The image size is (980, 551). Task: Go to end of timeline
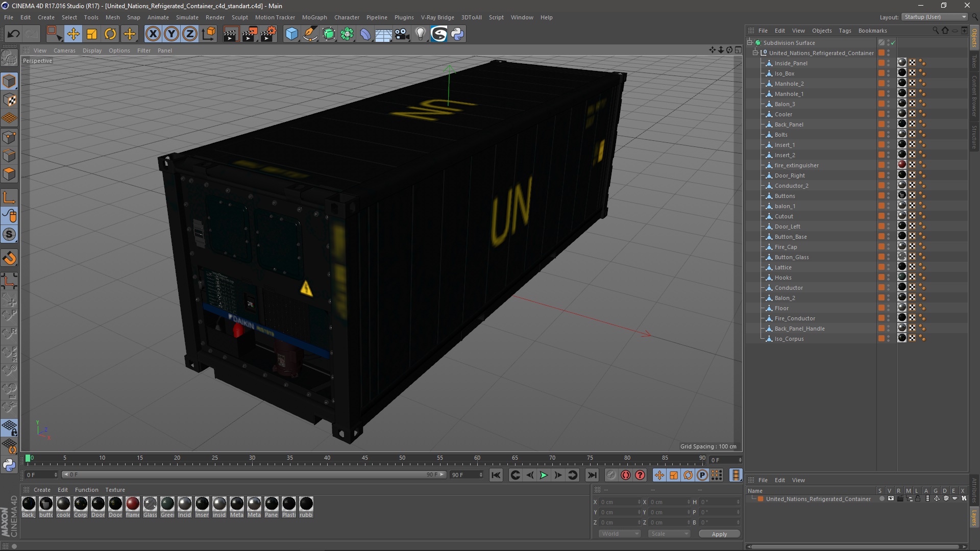pyautogui.click(x=592, y=475)
